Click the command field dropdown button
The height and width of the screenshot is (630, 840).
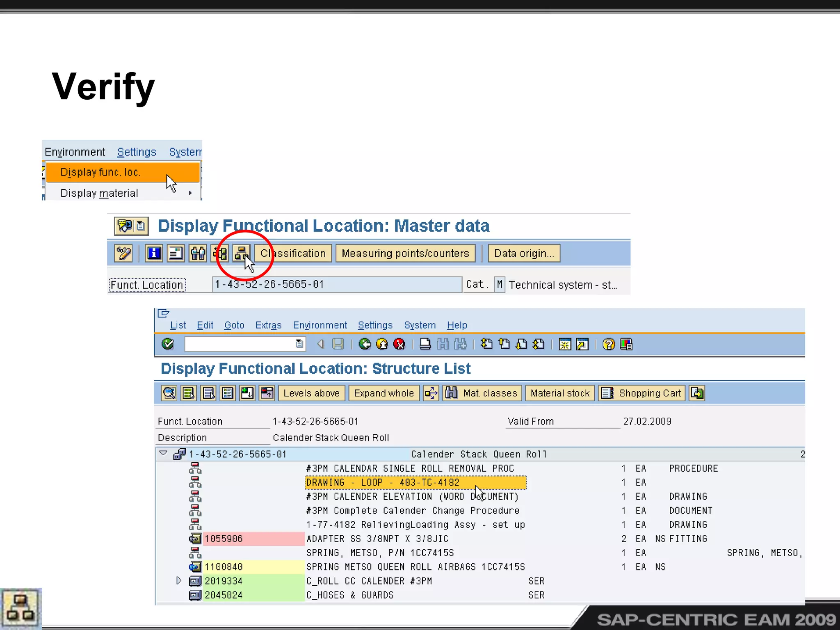pyautogui.click(x=300, y=344)
